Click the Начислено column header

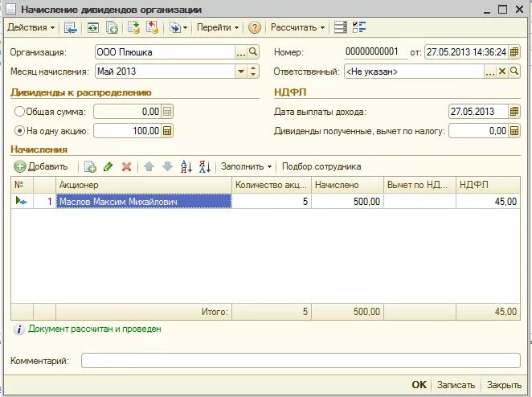347,185
